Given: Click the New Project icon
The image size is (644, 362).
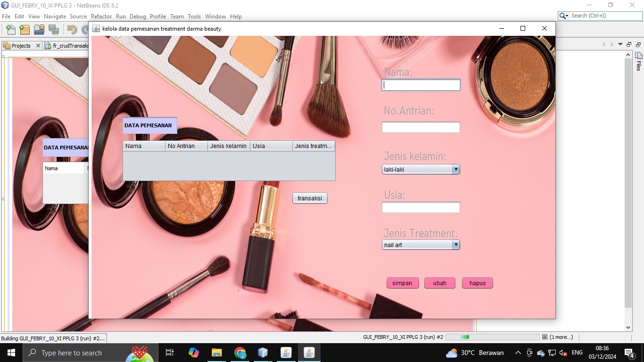Looking at the screenshot, I should click(24, 29).
